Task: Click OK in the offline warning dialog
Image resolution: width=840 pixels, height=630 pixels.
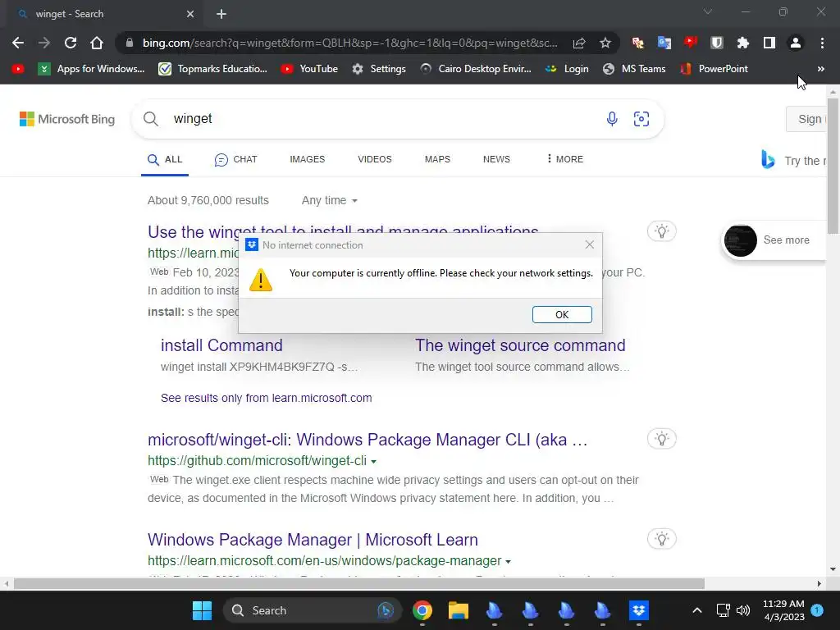Action: tap(562, 314)
